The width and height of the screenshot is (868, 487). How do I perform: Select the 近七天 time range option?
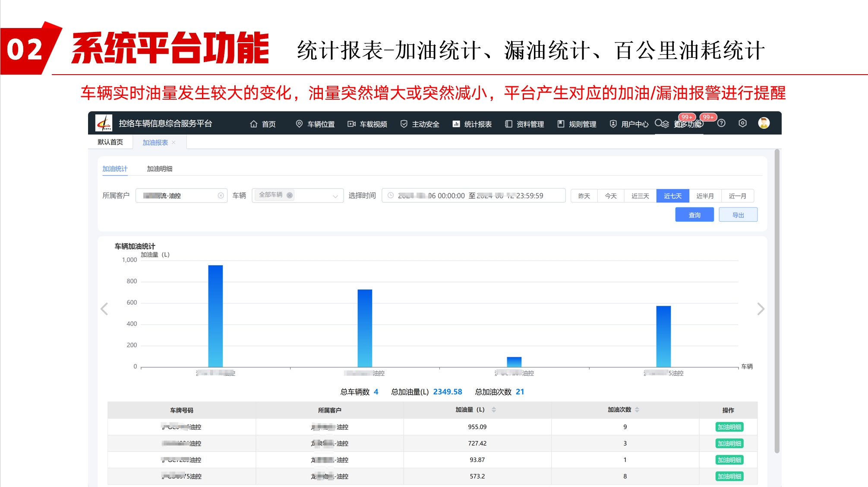(672, 196)
